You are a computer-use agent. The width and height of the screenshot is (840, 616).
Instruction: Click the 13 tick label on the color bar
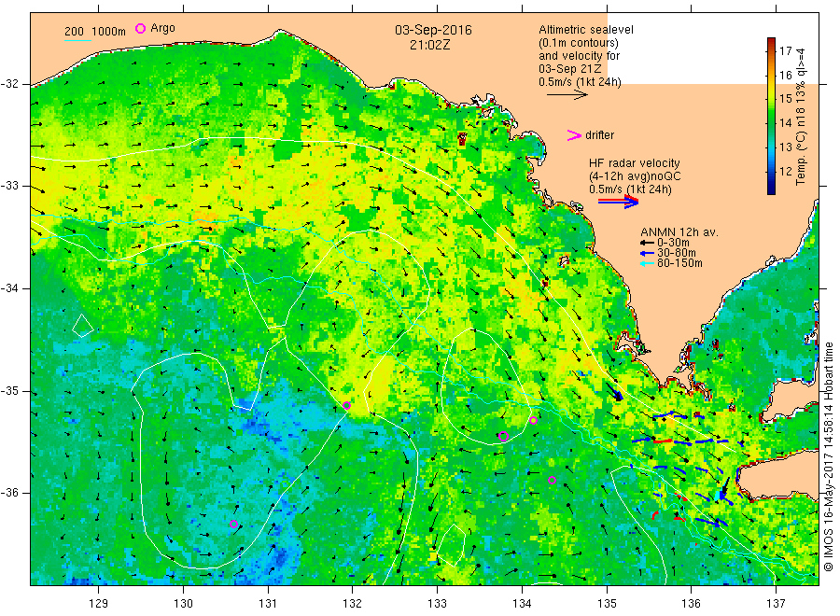point(785,147)
